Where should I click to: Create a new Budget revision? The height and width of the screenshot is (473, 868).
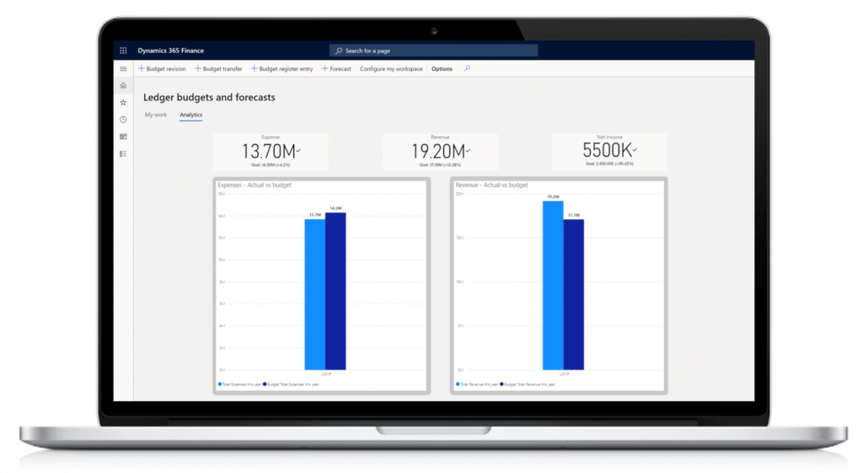(162, 69)
